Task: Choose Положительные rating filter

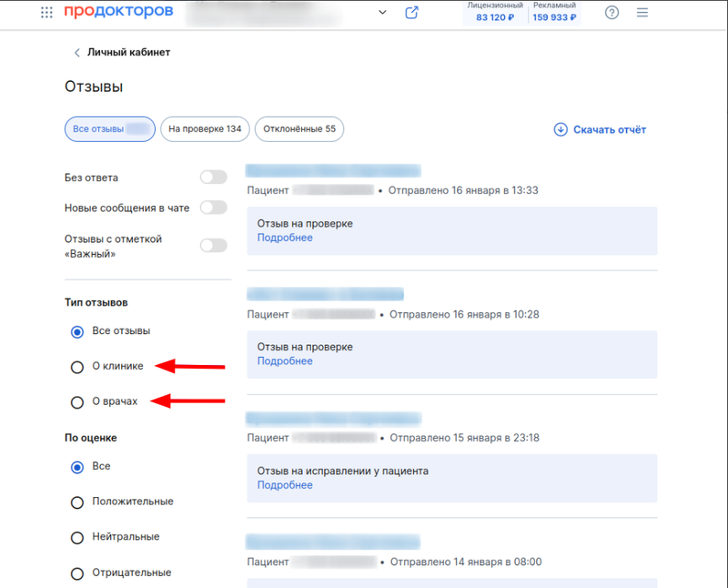Action: point(77,502)
